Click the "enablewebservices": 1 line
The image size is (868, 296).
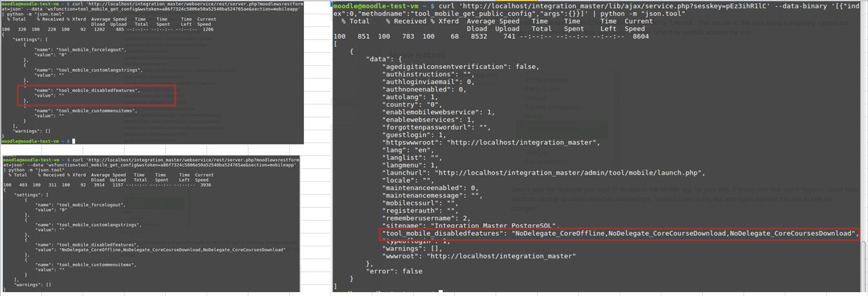[x=429, y=120]
